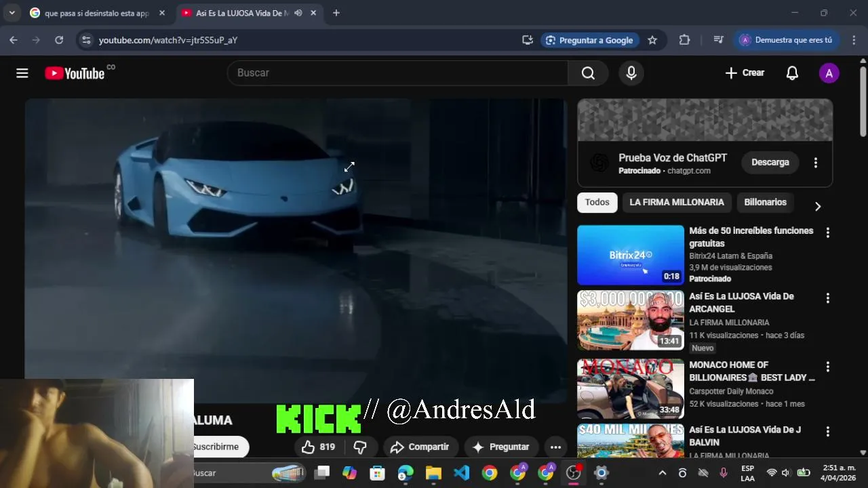Image resolution: width=868 pixels, height=488 pixels.
Task: Open options for J BALVIN video
Action: (827, 431)
